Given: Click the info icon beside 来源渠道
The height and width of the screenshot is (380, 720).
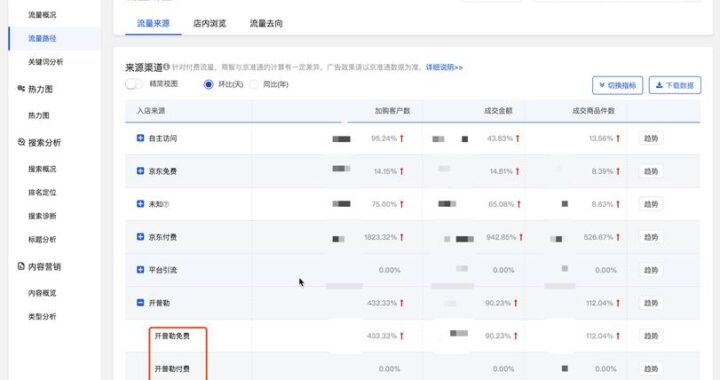Looking at the screenshot, I should pos(166,67).
